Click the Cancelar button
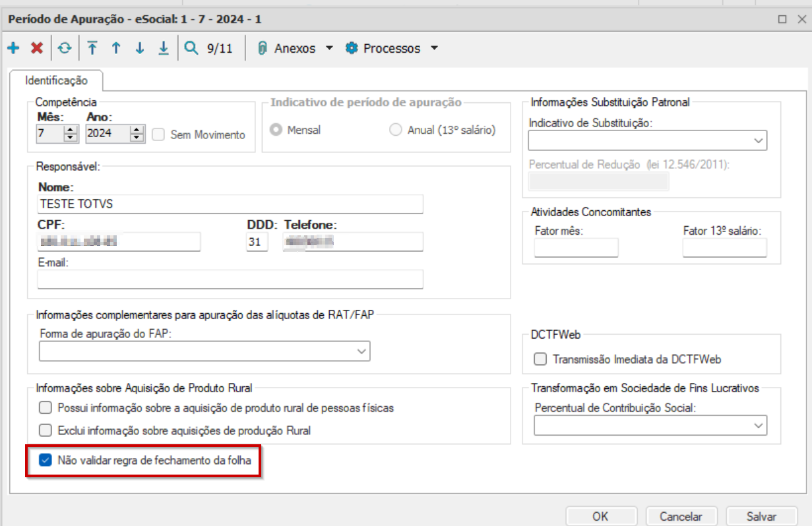 coord(681,517)
